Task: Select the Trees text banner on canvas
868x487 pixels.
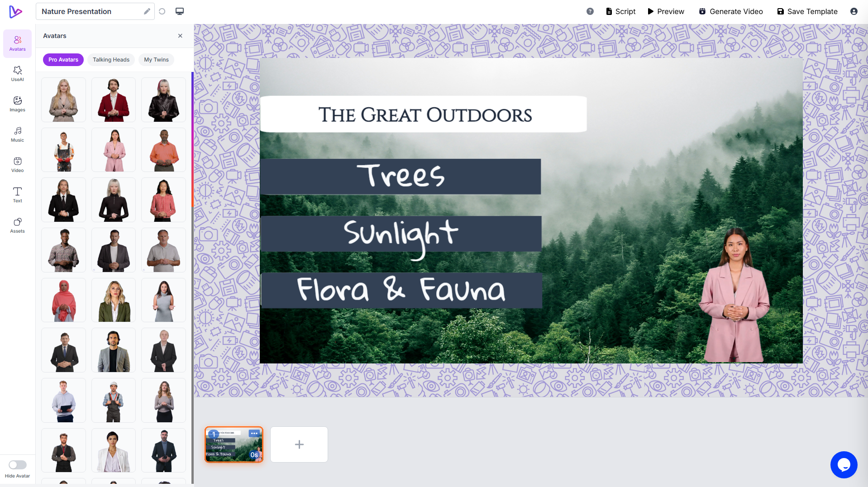Action: click(401, 177)
